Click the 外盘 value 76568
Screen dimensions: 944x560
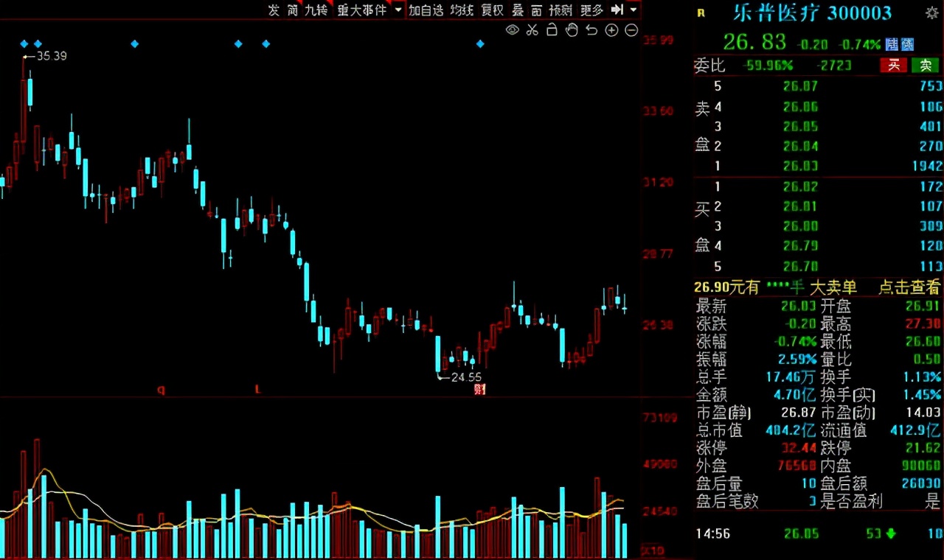click(798, 466)
